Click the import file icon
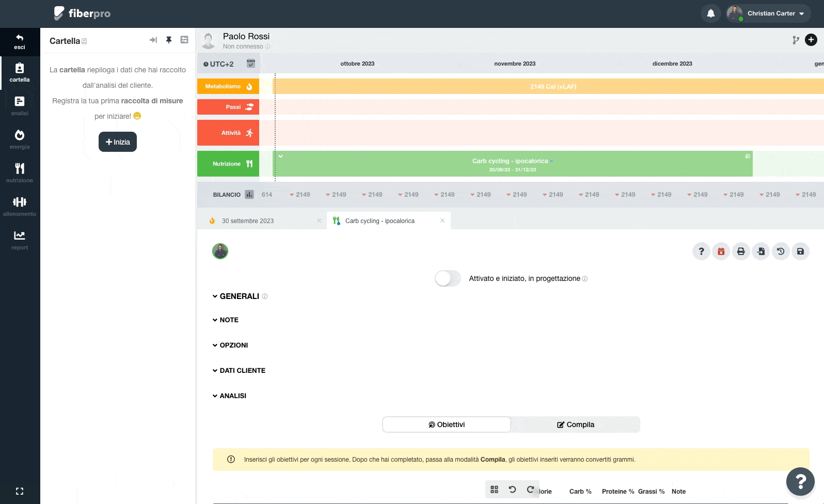Screen dimensions: 824x504 pyautogui.click(x=761, y=251)
